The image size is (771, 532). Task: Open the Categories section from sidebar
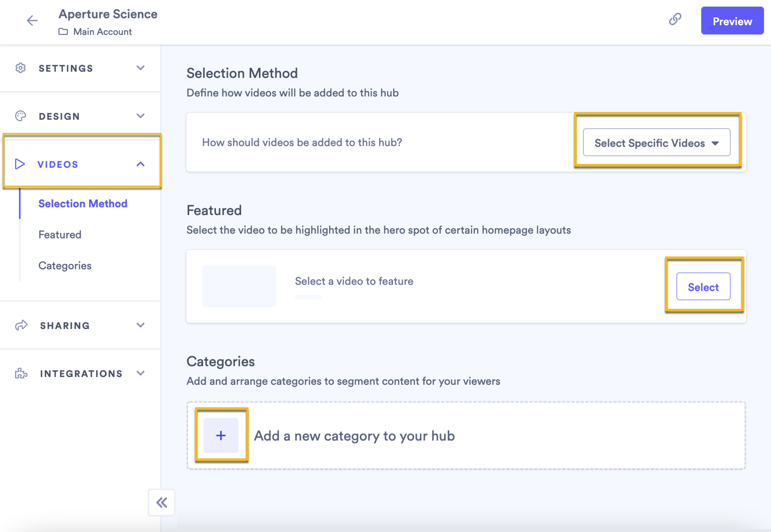tap(65, 265)
